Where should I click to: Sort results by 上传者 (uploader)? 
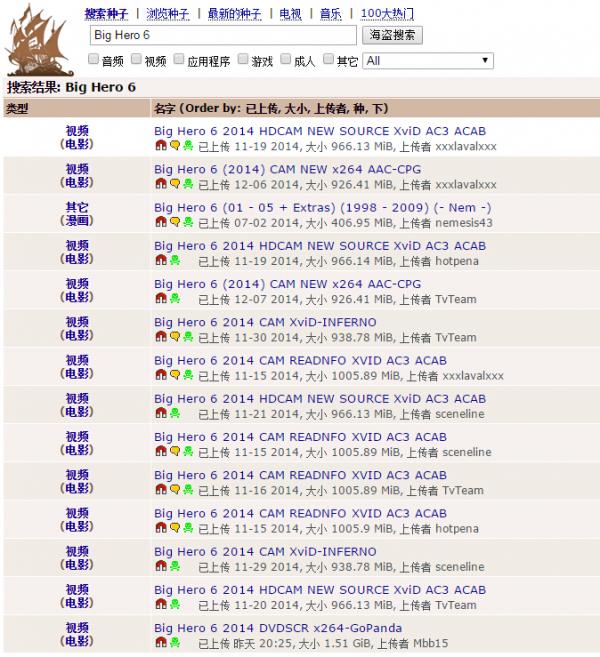tap(330, 109)
